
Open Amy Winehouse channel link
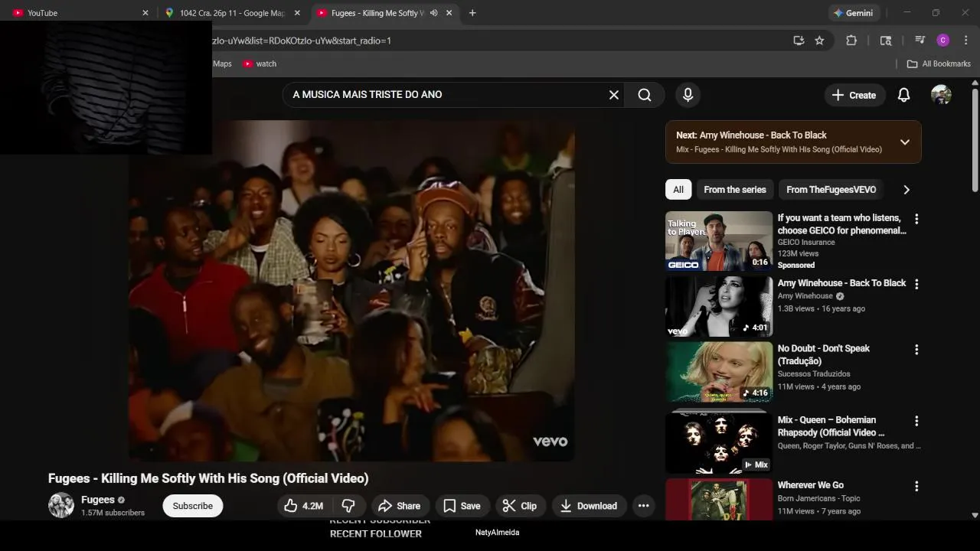[805, 296]
